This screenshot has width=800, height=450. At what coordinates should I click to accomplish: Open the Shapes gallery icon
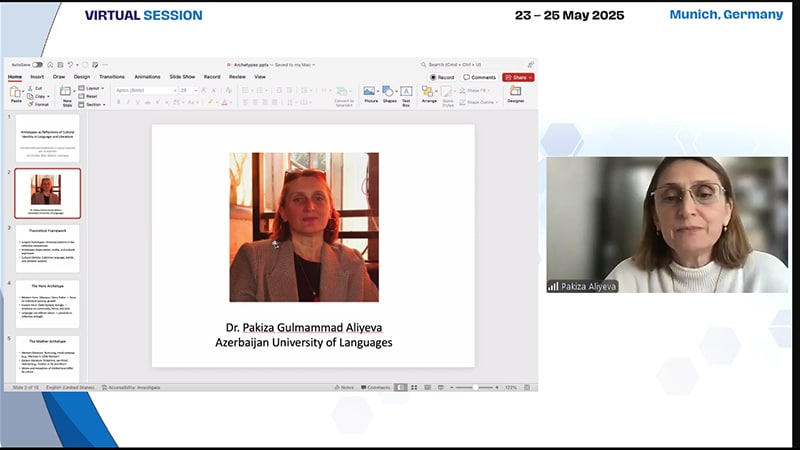389,94
